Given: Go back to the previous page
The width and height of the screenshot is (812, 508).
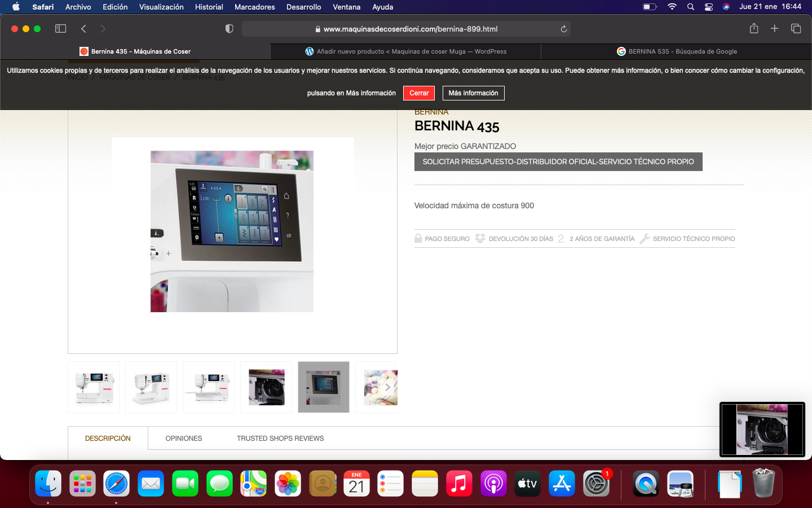Looking at the screenshot, I should tap(83, 29).
